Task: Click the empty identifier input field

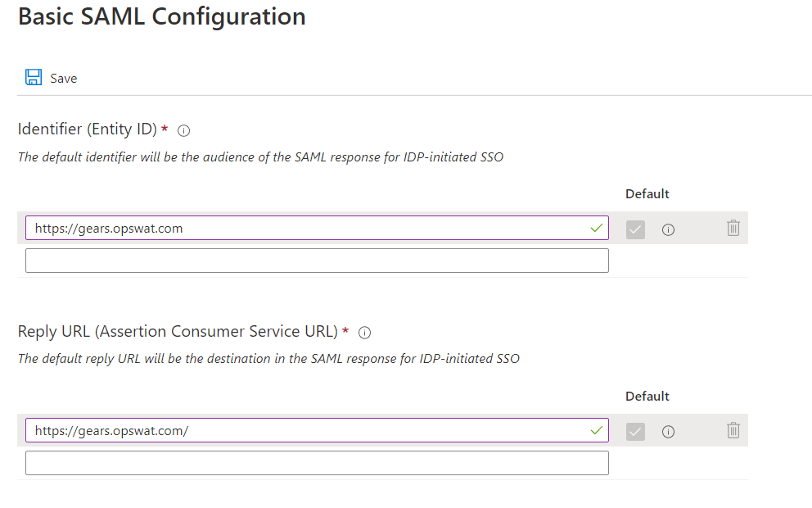Action: coord(317,261)
